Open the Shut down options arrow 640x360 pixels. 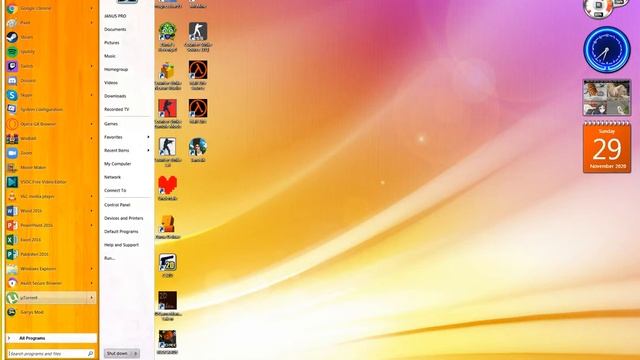point(136,353)
